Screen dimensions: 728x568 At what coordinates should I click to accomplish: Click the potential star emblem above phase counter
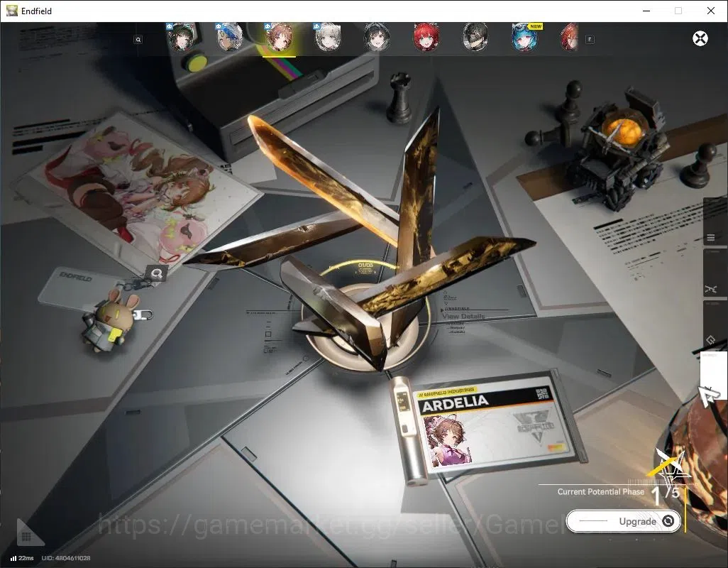pyautogui.click(x=671, y=466)
